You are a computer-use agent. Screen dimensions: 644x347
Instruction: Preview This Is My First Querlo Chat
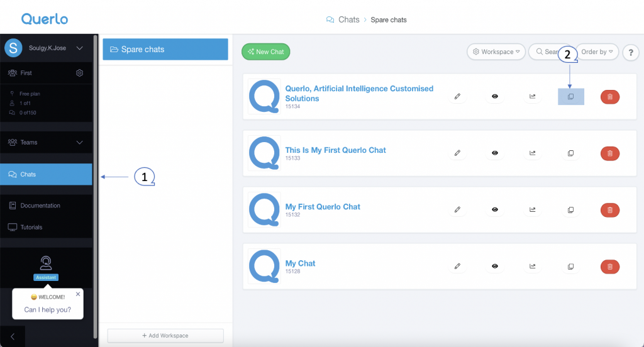(x=495, y=153)
